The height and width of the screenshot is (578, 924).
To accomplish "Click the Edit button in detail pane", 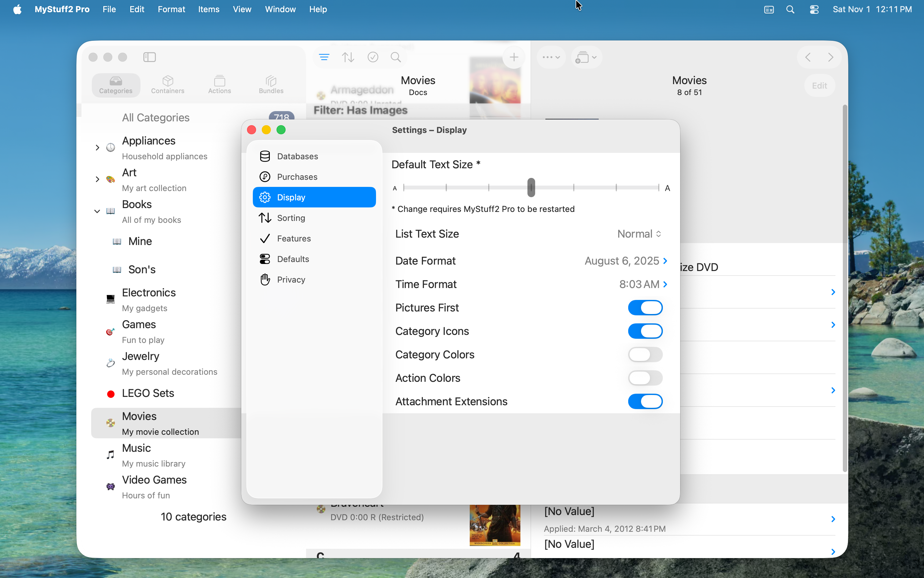I will tap(819, 86).
